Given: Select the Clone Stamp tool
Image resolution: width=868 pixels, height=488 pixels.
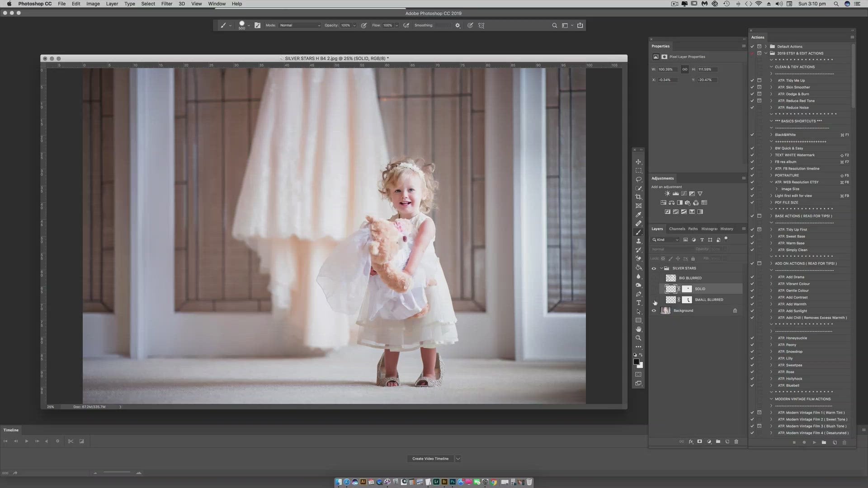Looking at the screenshot, I should [x=638, y=241].
